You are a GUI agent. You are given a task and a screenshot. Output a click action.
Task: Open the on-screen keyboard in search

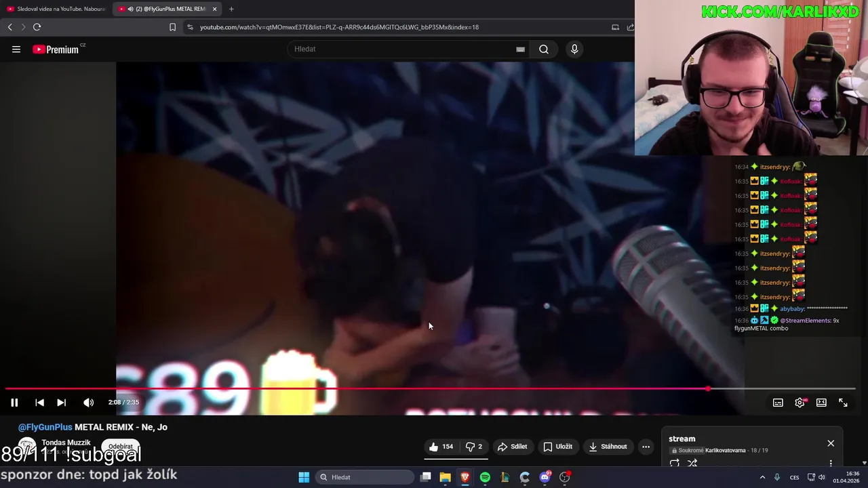[520, 49]
